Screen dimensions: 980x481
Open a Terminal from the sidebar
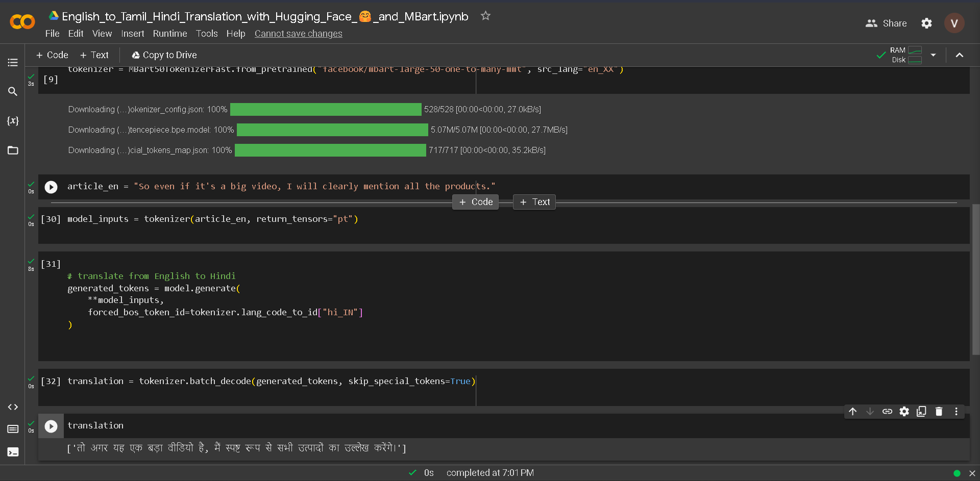(13, 452)
